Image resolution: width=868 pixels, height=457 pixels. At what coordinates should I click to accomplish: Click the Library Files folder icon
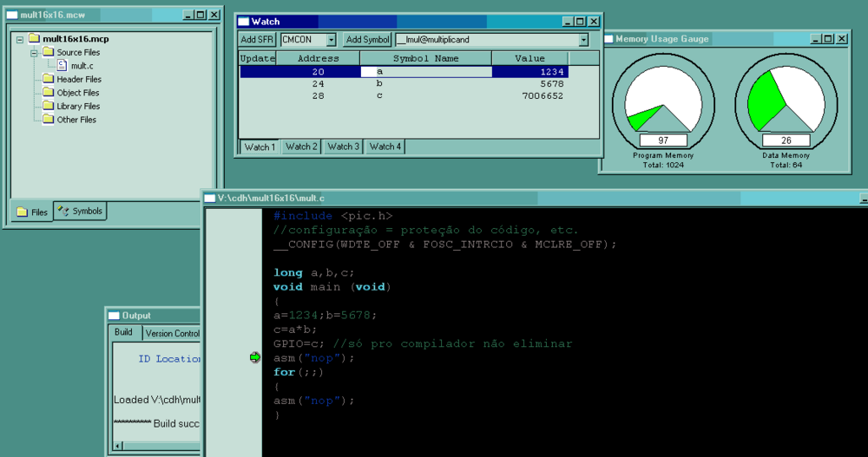[48, 106]
